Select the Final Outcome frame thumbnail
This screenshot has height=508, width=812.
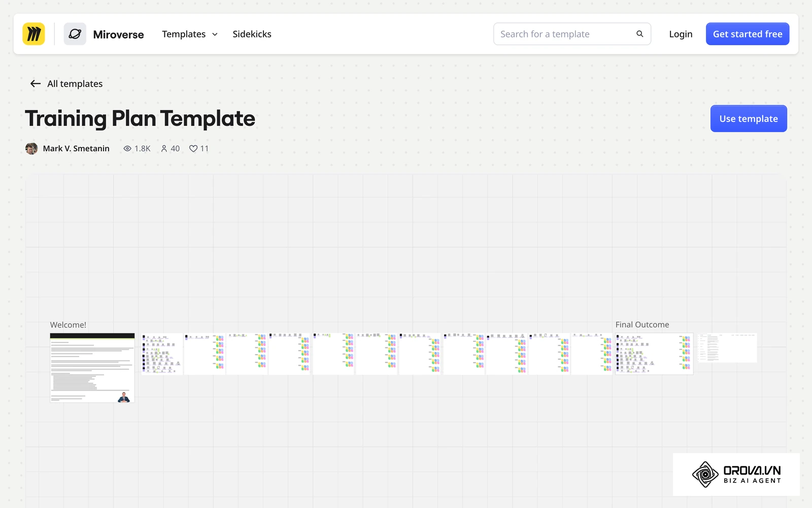654,354
